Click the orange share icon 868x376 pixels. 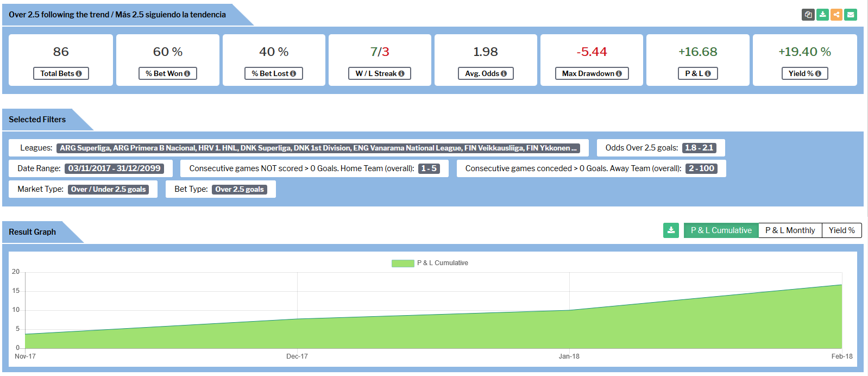click(x=836, y=15)
